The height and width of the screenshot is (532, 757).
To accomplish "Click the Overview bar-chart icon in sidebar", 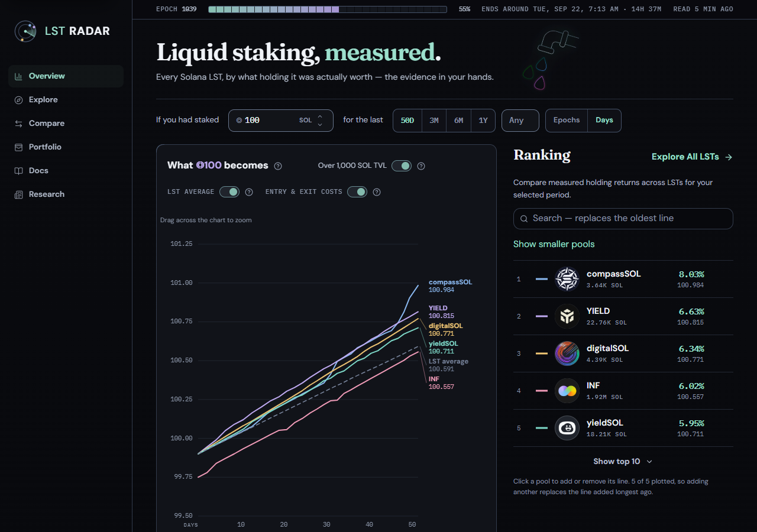I will (18, 76).
